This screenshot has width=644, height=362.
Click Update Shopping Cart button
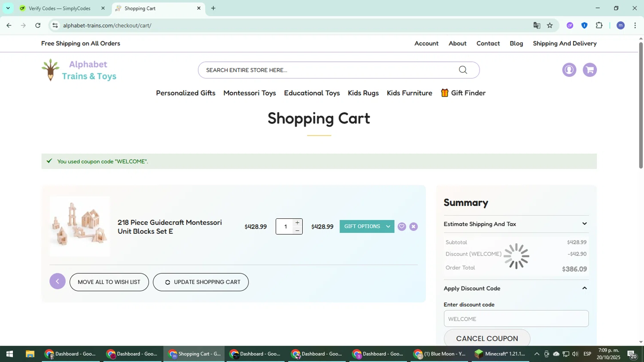(x=200, y=282)
